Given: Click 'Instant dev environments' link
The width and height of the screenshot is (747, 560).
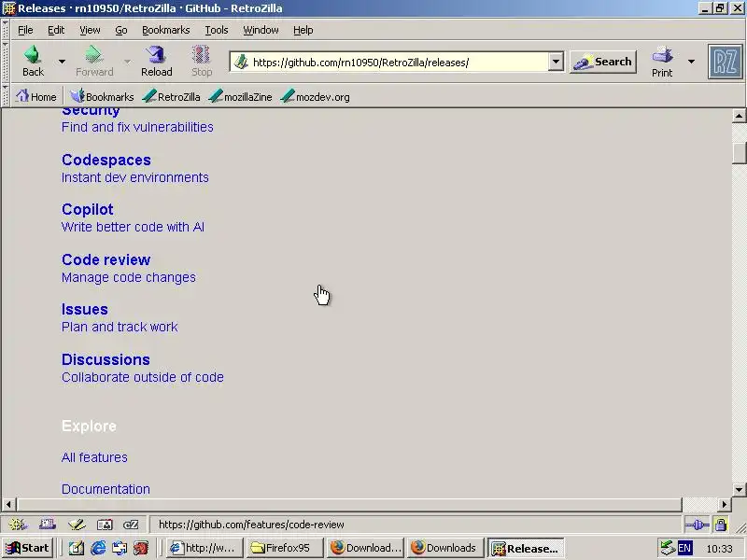Looking at the screenshot, I should tap(135, 177).
